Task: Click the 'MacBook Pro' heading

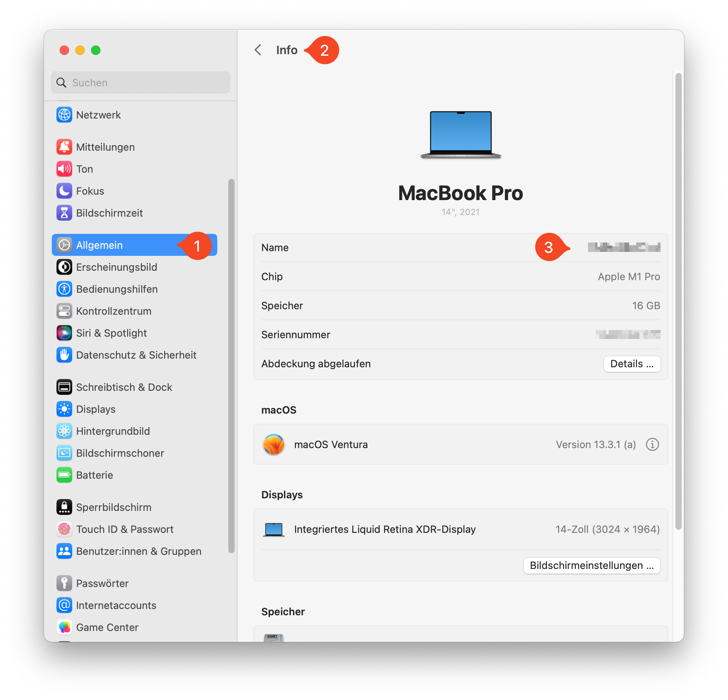Action: coord(460,193)
